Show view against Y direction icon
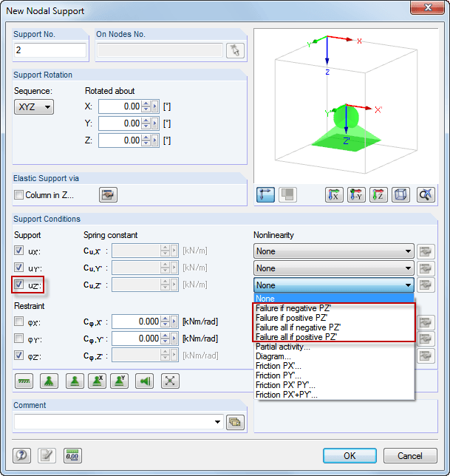This screenshot has height=476, width=450. pos(356,194)
